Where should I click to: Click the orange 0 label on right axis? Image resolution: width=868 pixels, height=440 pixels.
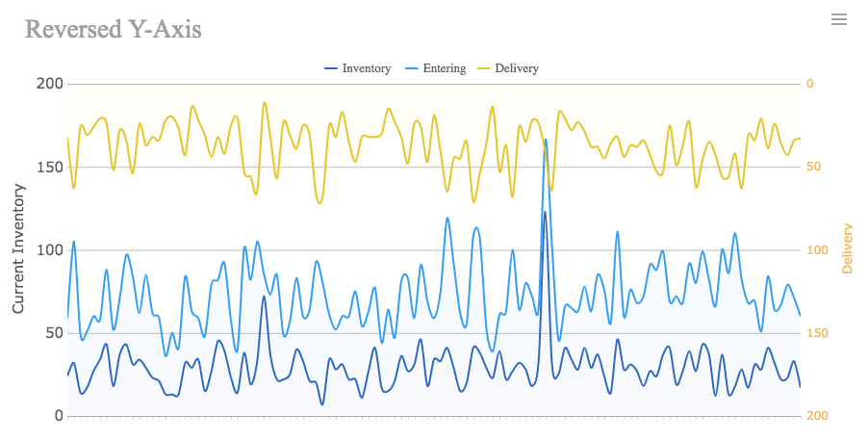tap(810, 84)
